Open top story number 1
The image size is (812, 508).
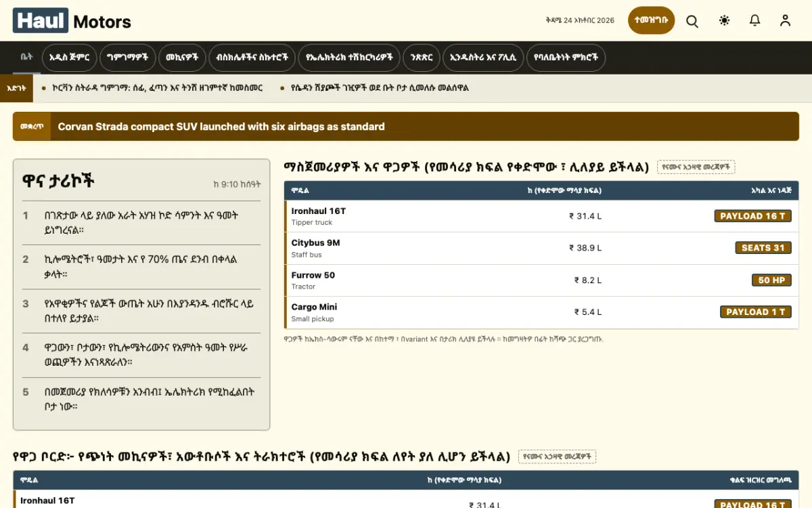point(141,222)
